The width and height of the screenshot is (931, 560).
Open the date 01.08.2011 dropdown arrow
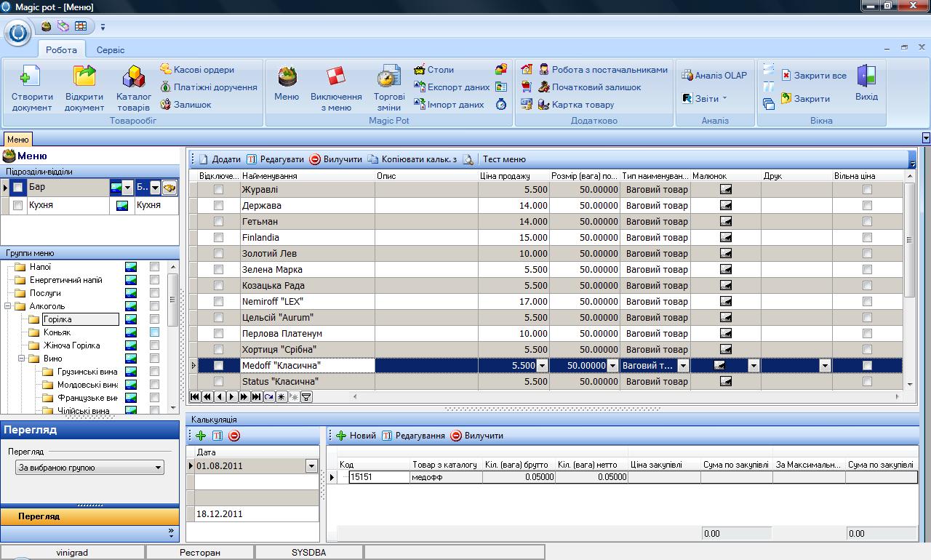pyautogui.click(x=312, y=466)
